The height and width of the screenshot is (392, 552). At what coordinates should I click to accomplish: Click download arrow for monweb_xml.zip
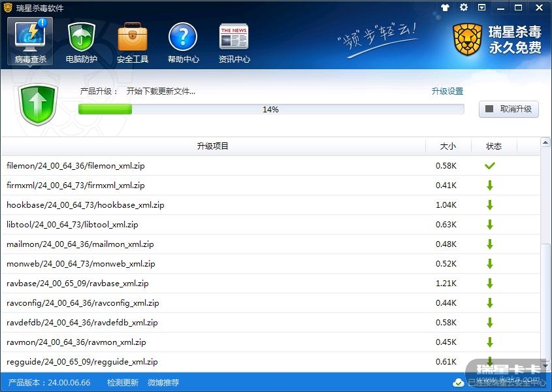pos(490,264)
